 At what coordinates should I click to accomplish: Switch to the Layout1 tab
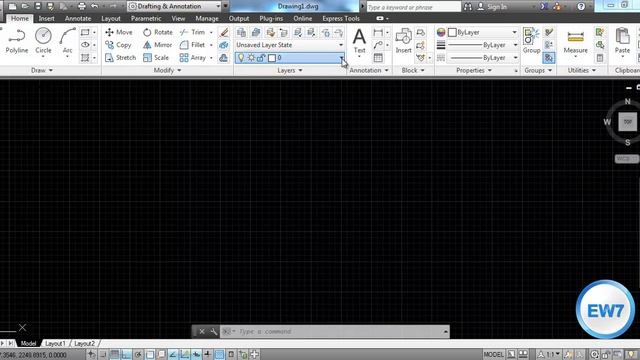pyautogui.click(x=55, y=343)
